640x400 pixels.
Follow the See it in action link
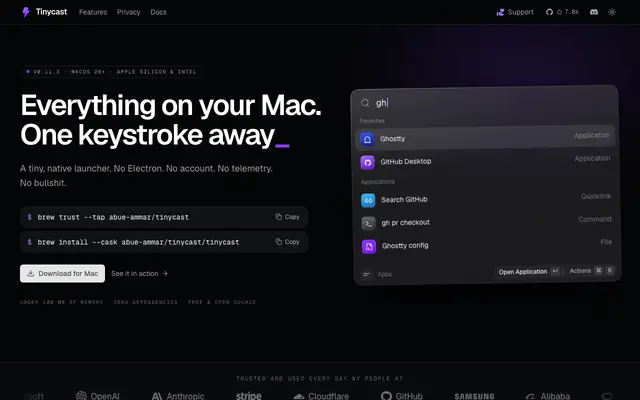pos(140,273)
